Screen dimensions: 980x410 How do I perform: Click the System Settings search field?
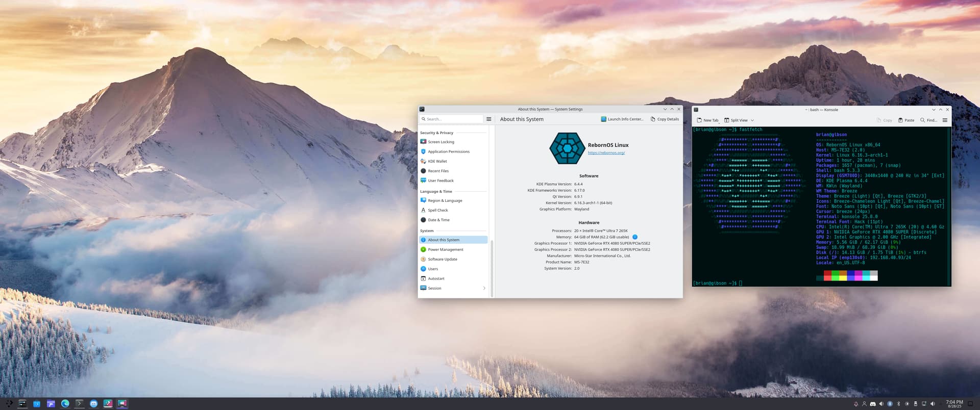pyautogui.click(x=451, y=119)
